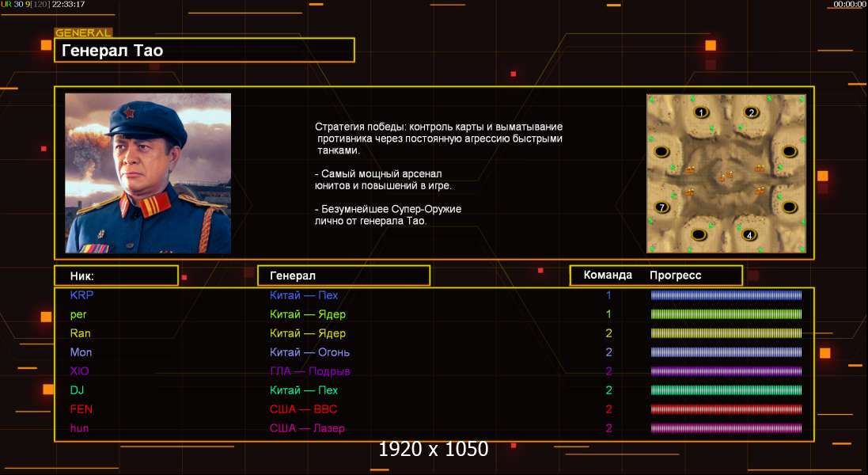Pick the empty start slot left of marker 4
The width and height of the screenshot is (868, 475).
coord(699,235)
